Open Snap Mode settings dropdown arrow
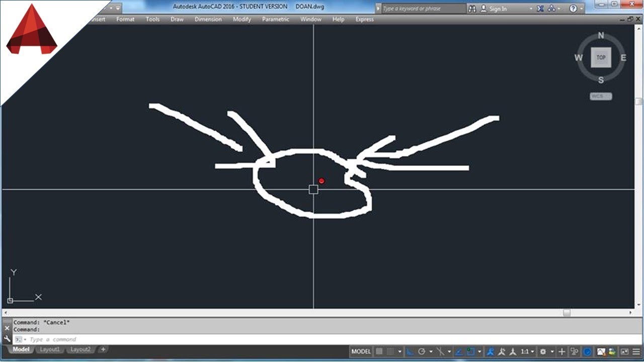644x362 pixels. pyautogui.click(x=400, y=351)
